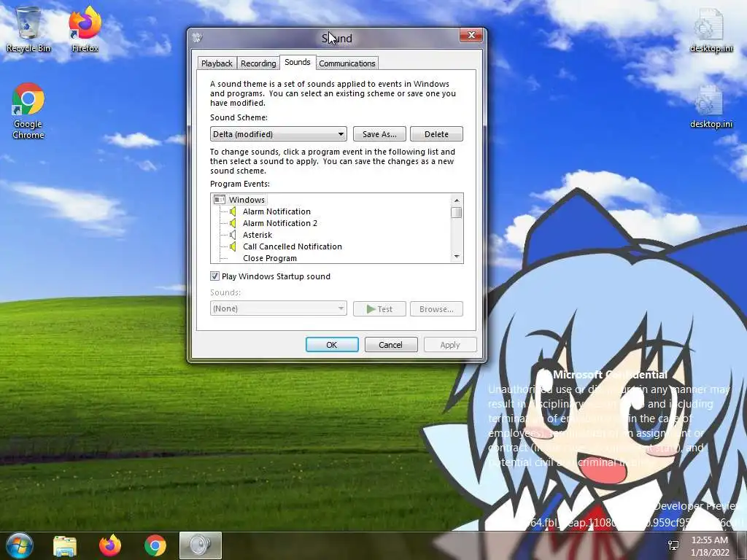This screenshot has width=747, height=560.
Task: Click the network tray icon
Action: click(673, 545)
